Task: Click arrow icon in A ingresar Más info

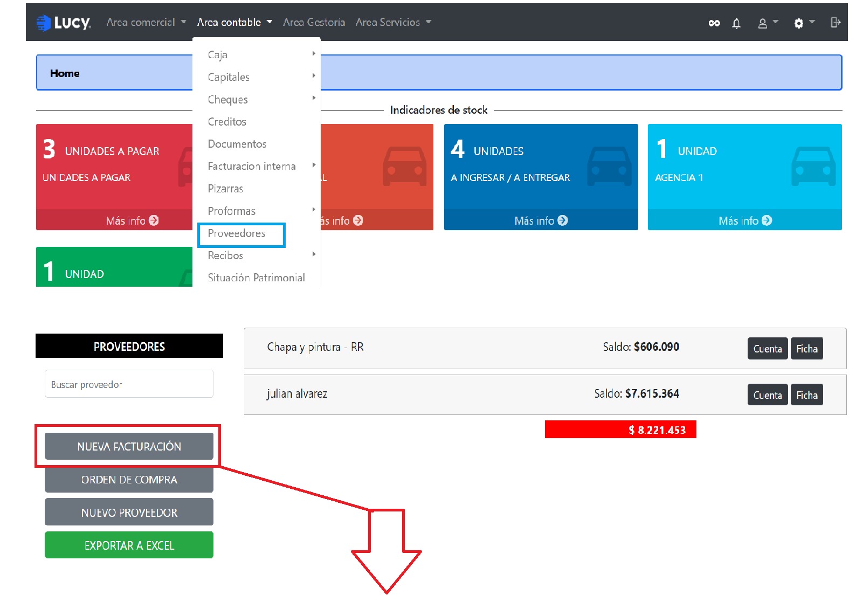Action: click(563, 220)
